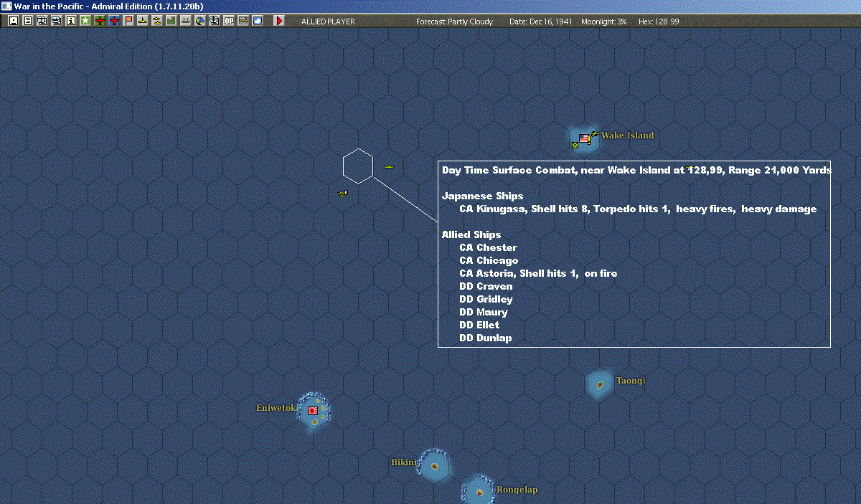Click the save-disk icon in the toolbar
861x504 pixels.
13,21
